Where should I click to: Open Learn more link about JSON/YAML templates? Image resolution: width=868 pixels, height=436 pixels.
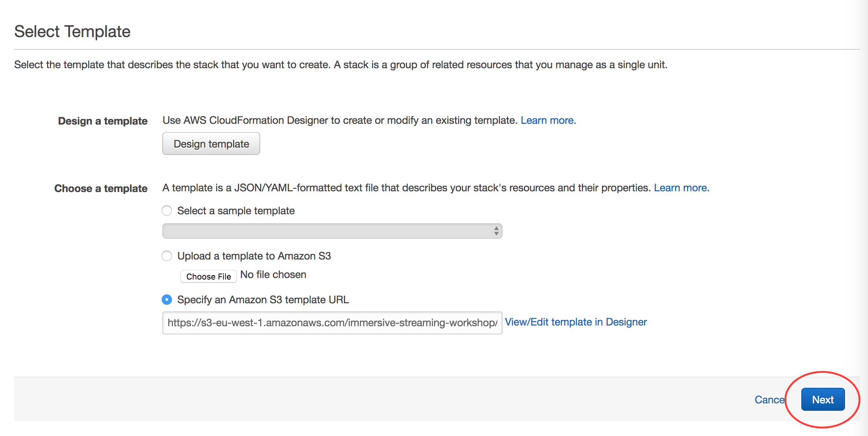point(682,188)
